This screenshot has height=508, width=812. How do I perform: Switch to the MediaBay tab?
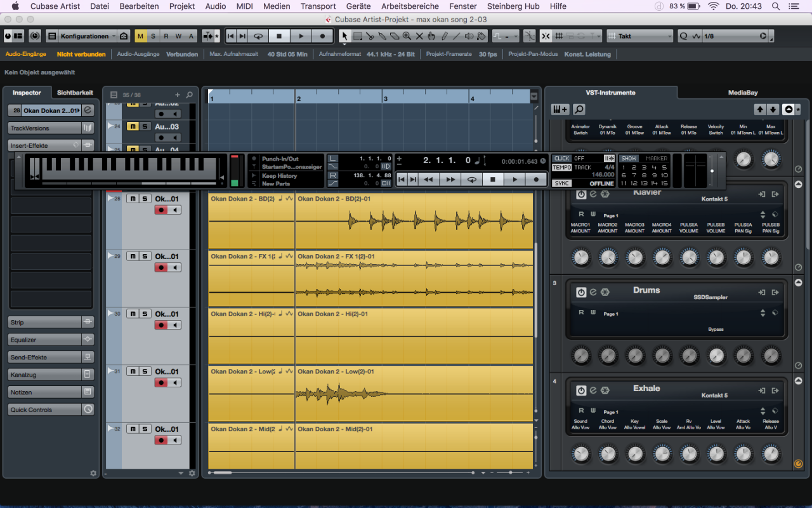(742, 93)
